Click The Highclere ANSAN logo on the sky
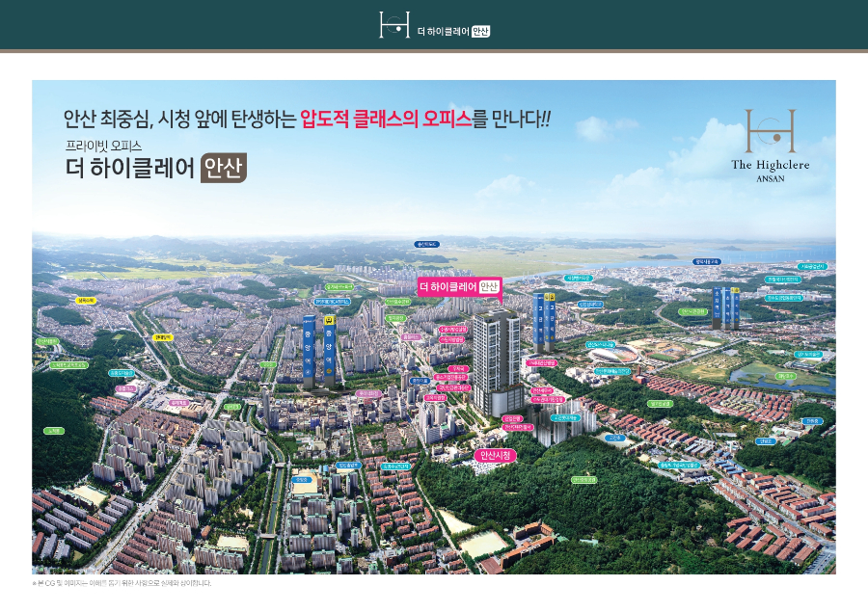The image size is (868, 613). click(x=770, y=147)
